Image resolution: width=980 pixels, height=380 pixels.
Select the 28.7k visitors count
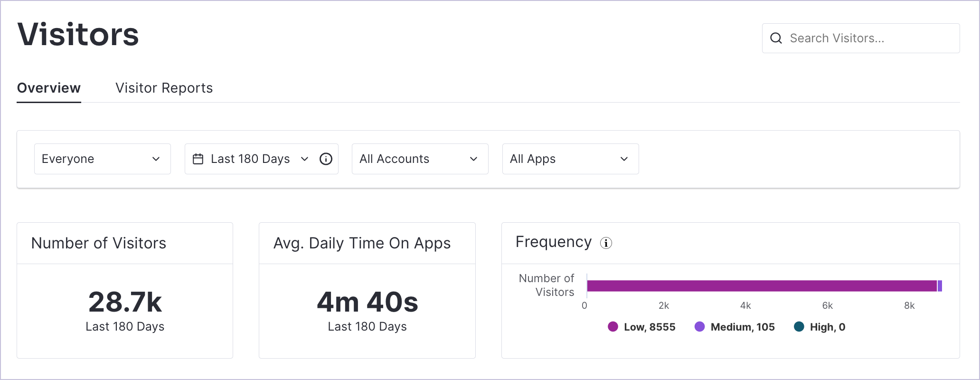(x=125, y=302)
